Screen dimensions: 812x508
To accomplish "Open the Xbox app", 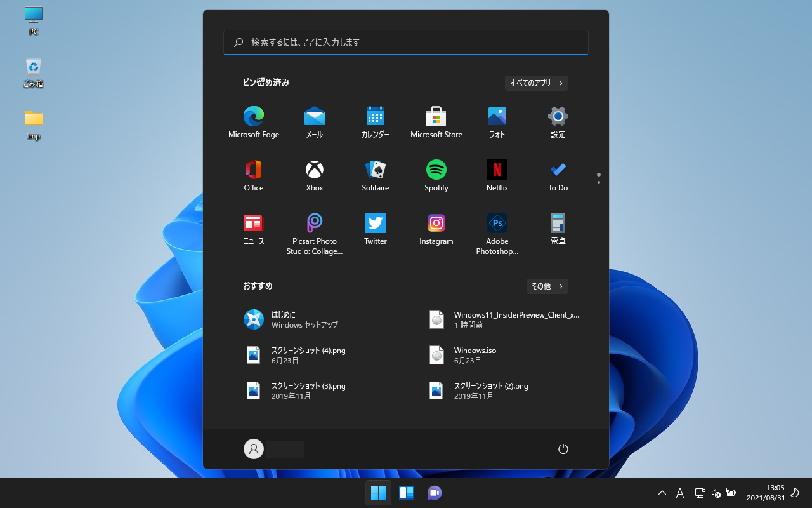I will [315, 176].
